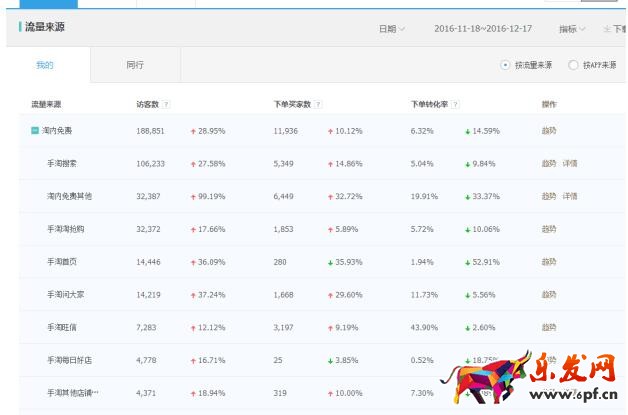Click the download icon at top right

pyautogui.click(x=607, y=29)
